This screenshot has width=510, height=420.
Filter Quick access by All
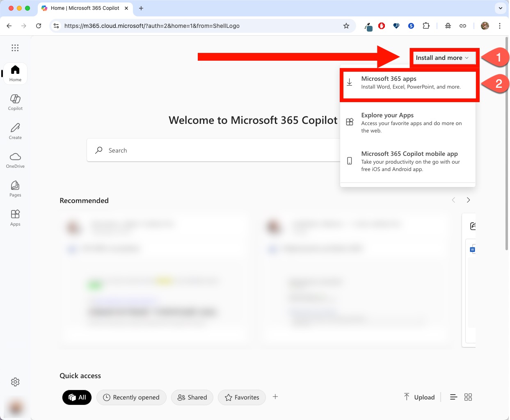coord(77,397)
